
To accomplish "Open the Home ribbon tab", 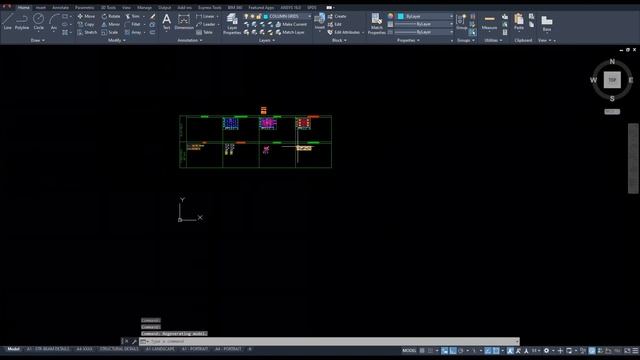I will click(23, 7).
